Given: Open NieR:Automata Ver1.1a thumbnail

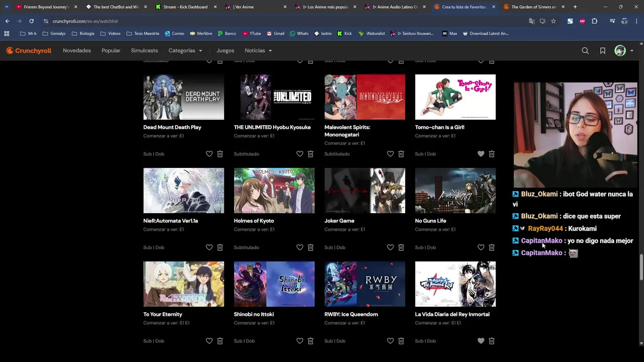Looking at the screenshot, I should point(184,191).
